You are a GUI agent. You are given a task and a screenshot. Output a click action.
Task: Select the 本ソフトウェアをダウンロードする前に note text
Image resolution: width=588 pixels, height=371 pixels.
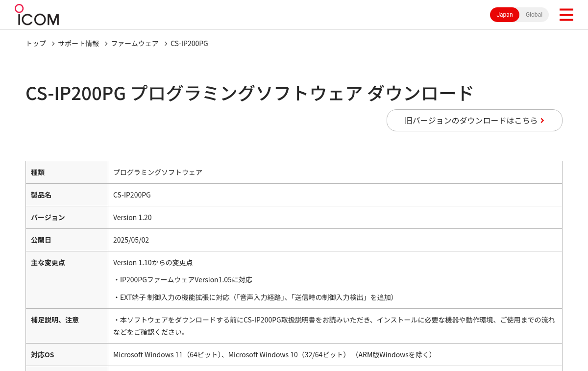334,326
